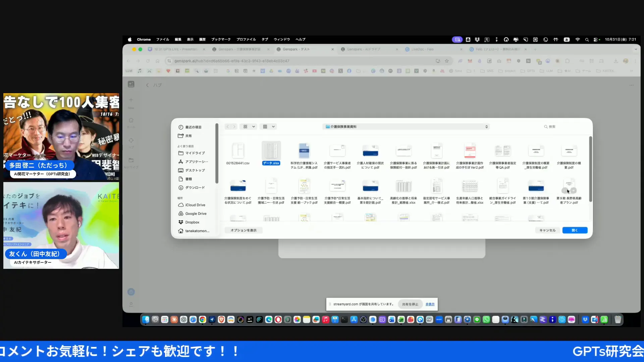644x362 pixels.
Task: Switch to Genspark - AIドライブ browser tab
Action: 364,49
